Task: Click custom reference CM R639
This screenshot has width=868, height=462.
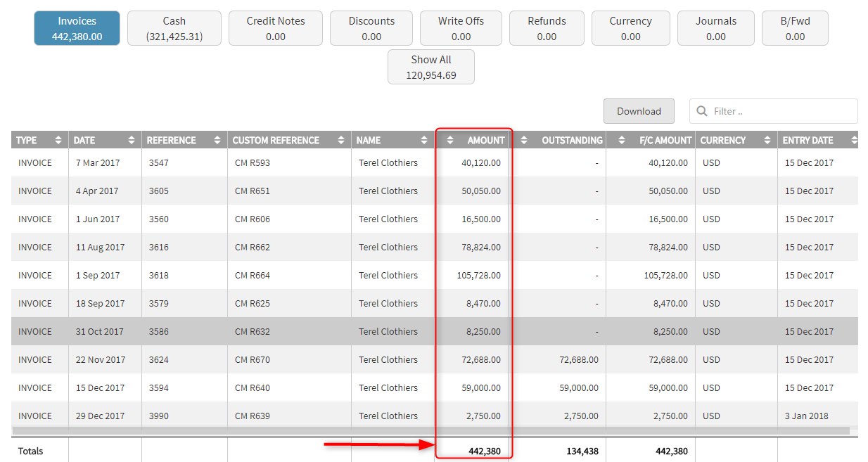Action: click(253, 416)
